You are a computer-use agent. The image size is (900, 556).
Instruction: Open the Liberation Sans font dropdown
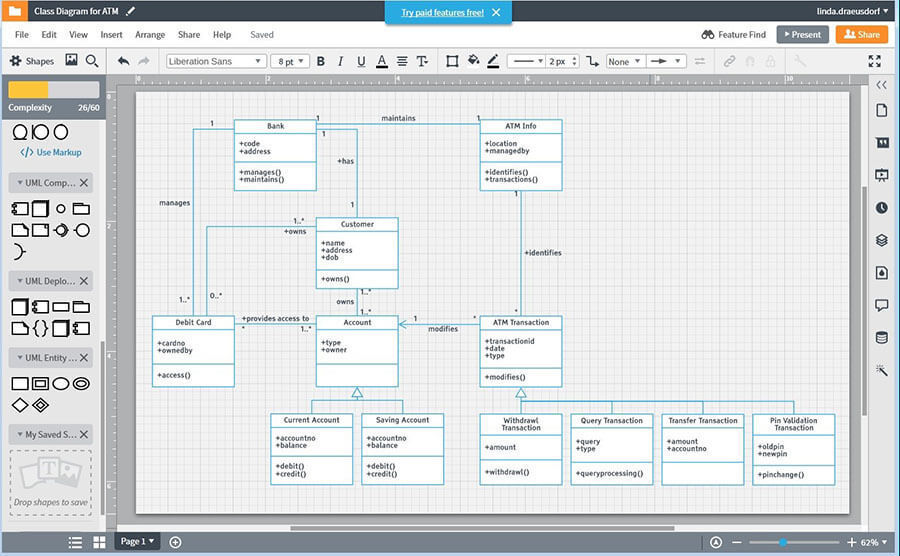(x=215, y=61)
